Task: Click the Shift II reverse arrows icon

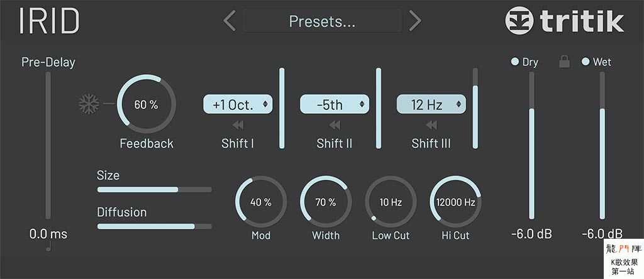Action: point(335,124)
